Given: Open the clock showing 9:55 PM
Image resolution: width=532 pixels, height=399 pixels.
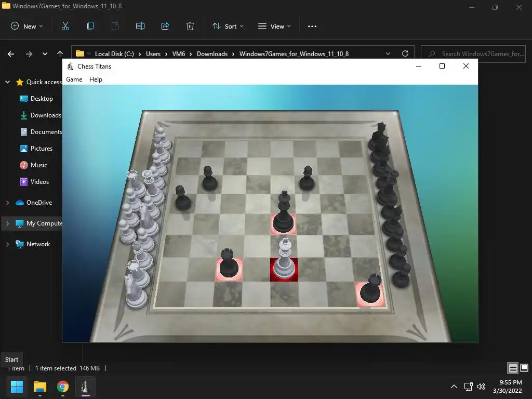Looking at the screenshot, I should click(507, 387).
